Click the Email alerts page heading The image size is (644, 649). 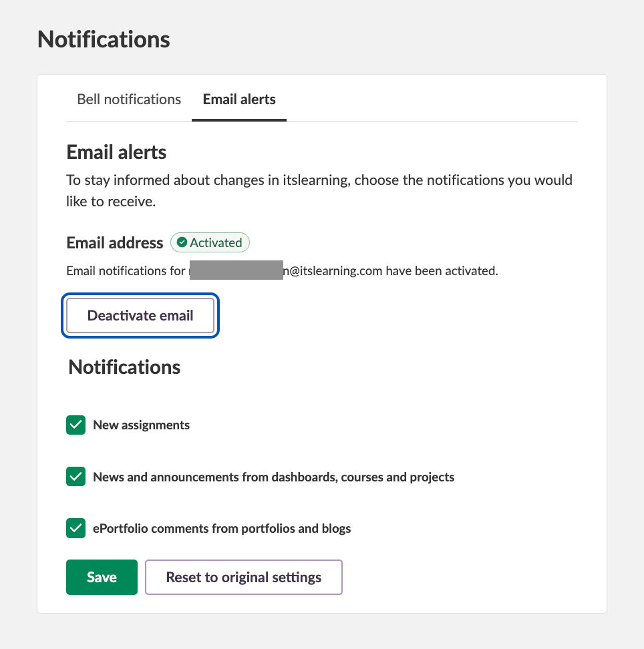pyautogui.click(x=116, y=152)
